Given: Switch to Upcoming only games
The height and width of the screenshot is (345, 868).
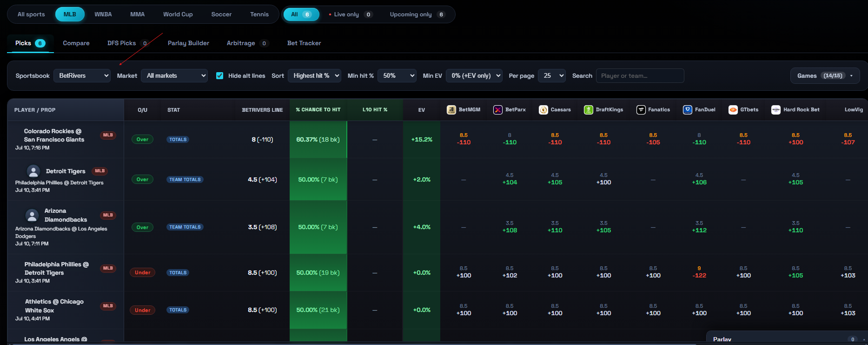Looking at the screenshot, I should point(417,14).
